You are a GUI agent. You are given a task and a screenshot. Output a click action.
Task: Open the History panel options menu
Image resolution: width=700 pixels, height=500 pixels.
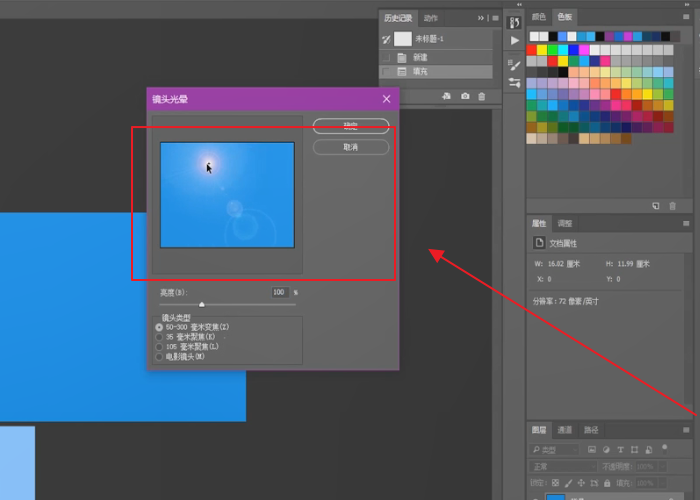[496, 18]
